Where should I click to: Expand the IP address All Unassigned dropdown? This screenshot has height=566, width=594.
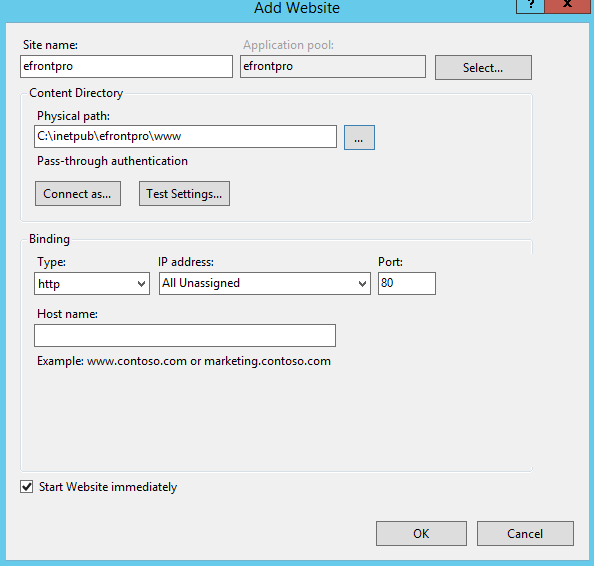(264, 283)
